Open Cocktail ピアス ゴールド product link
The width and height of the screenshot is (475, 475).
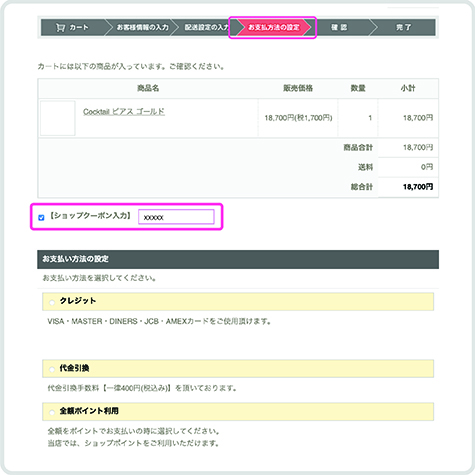coord(124,111)
